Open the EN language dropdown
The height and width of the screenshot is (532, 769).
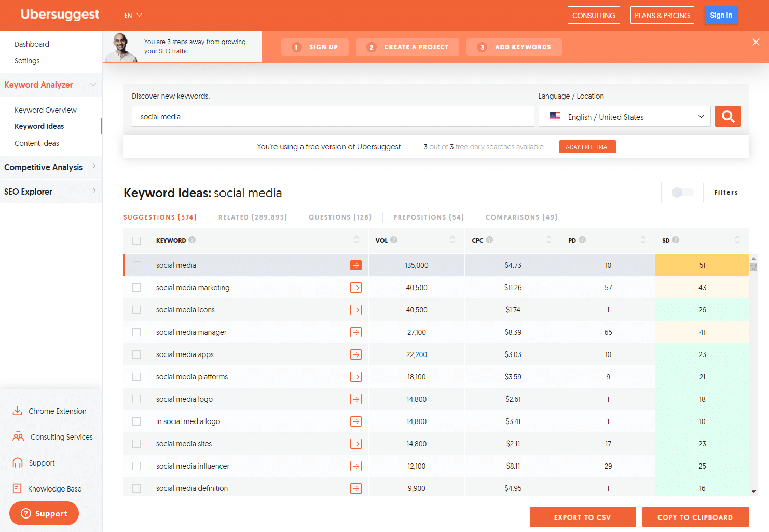point(133,15)
